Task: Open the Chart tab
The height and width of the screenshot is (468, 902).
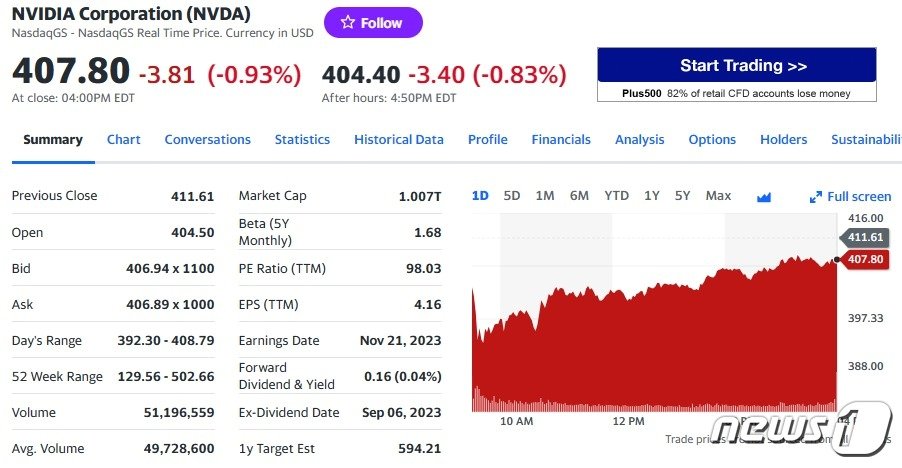Action: (x=123, y=140)
